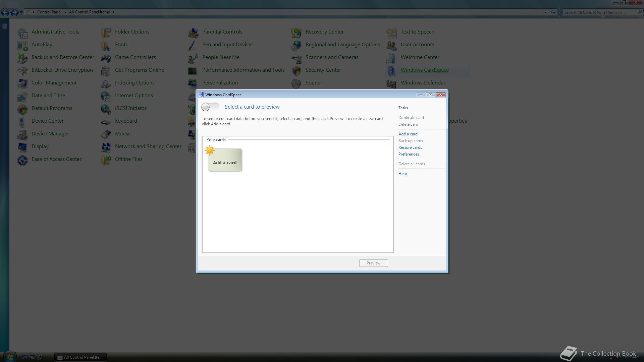644x362 pixels.
Task: Click the back arrow in CardSpace dialog
Action: point(206,107)
